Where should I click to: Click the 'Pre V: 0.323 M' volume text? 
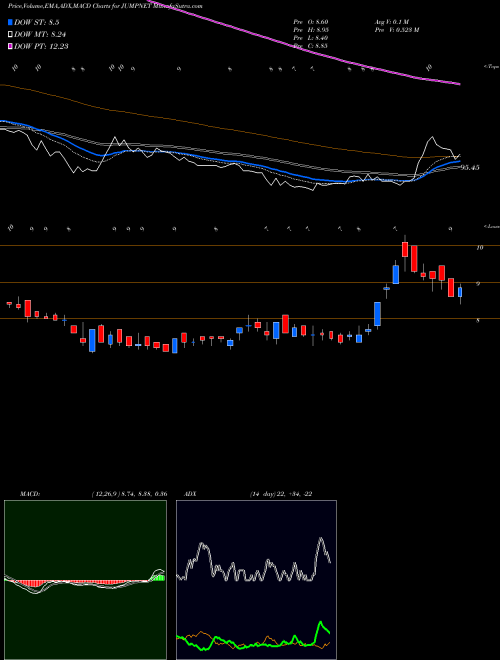[x=397, y=30]
